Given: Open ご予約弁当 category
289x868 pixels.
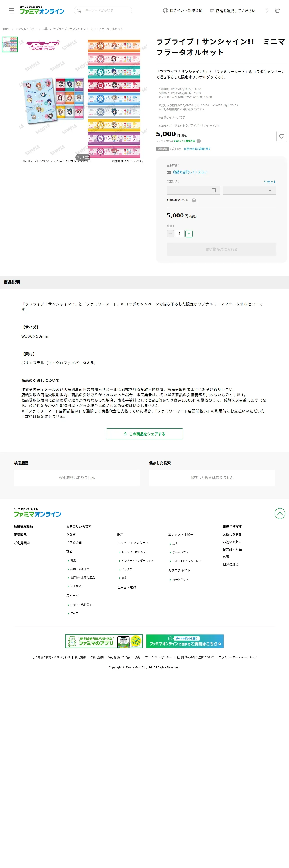Looking at the screenshot, I should pyautogui.click(x=74, y=543).
